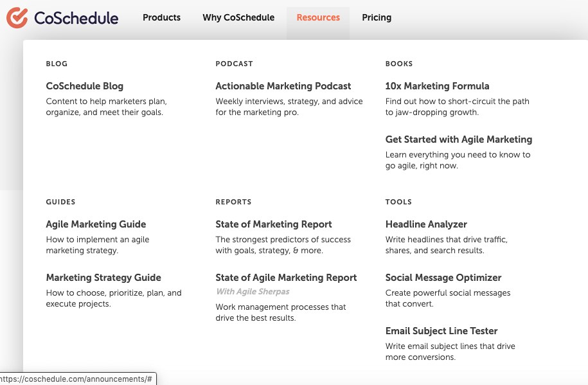Viewport: 588px width, 385px height.
Task: Launch the Email Subject Line Tester
Action: point(441,330)
